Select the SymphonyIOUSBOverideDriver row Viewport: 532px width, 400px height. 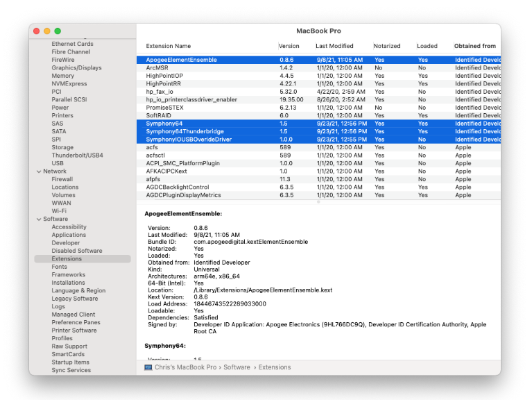coord(318,140)
